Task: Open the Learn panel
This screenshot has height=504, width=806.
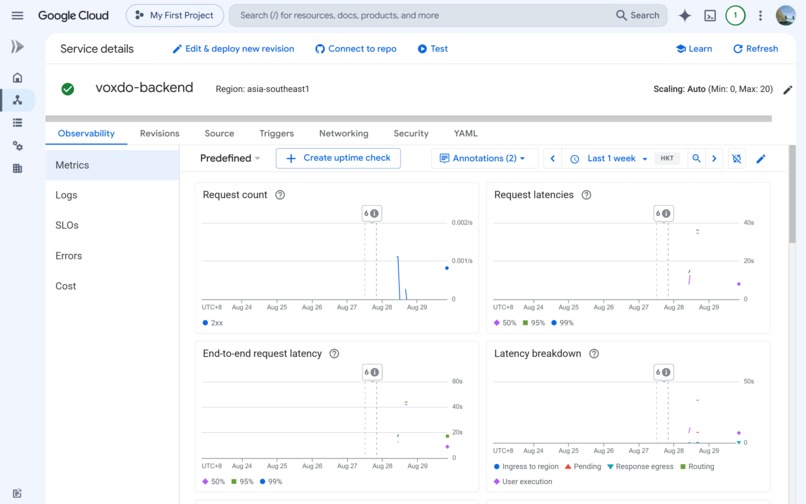Action: click(x=694, y=49)
